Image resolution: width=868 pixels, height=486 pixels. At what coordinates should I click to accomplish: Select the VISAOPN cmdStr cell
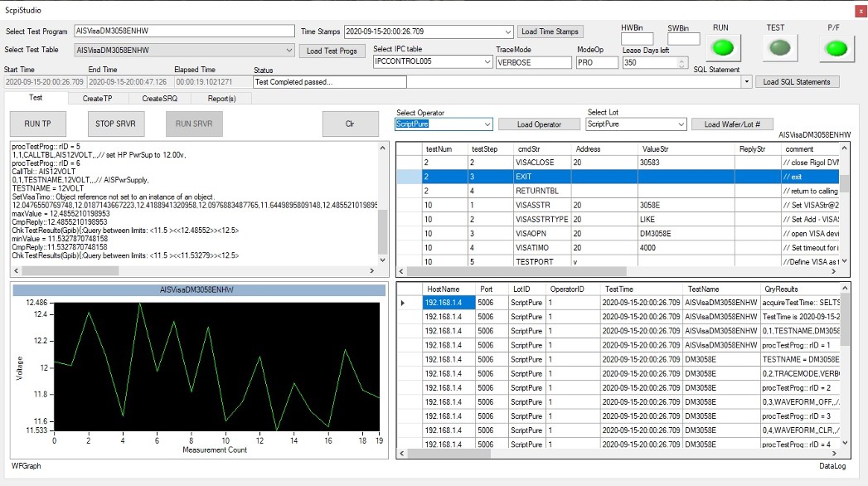tap(541, 234)
